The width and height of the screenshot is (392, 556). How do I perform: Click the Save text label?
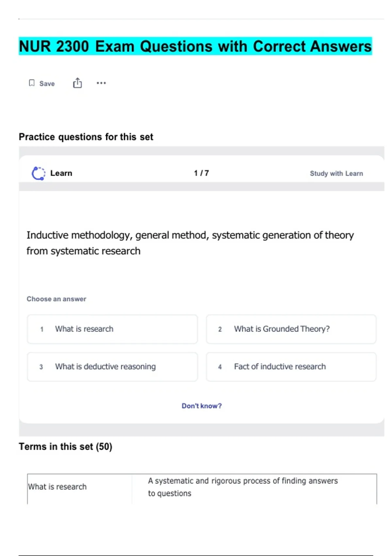pyautogui.click(x=47, y=84)
